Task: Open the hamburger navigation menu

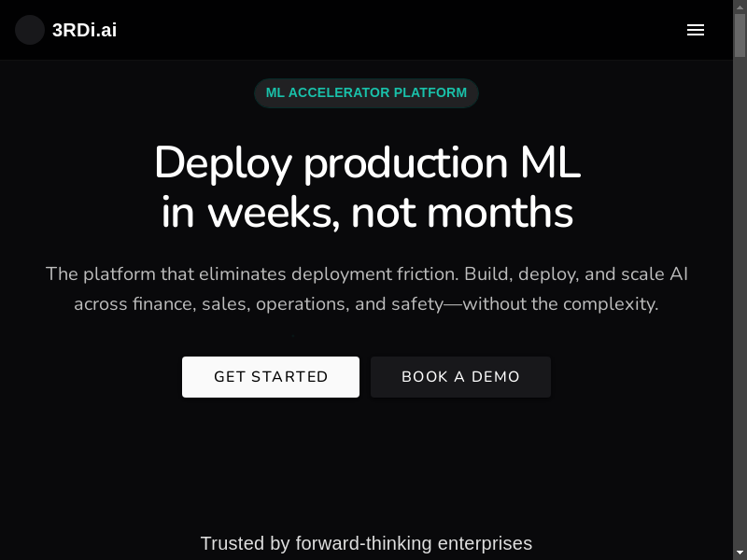Action: (x=695, y=30)
